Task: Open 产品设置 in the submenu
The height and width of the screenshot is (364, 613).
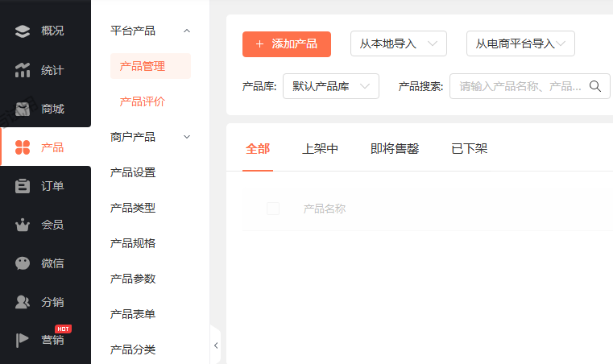Action: coord(133,172)
